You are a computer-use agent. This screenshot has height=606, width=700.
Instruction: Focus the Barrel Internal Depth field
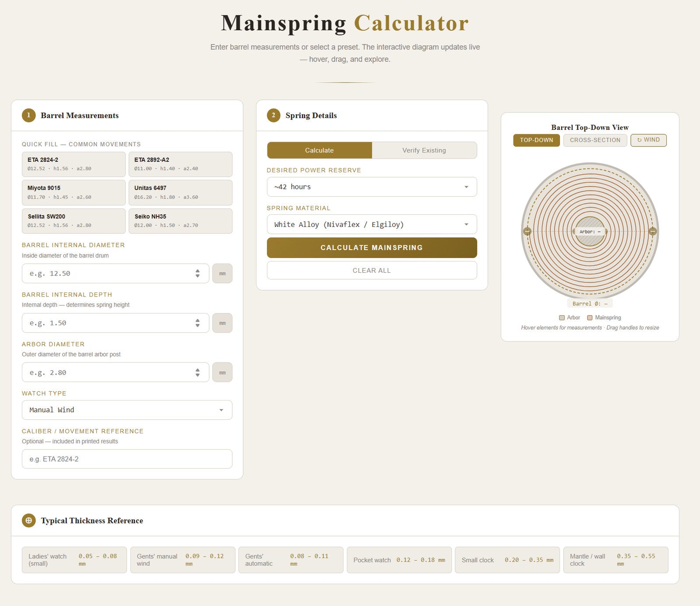pos(115,323)
